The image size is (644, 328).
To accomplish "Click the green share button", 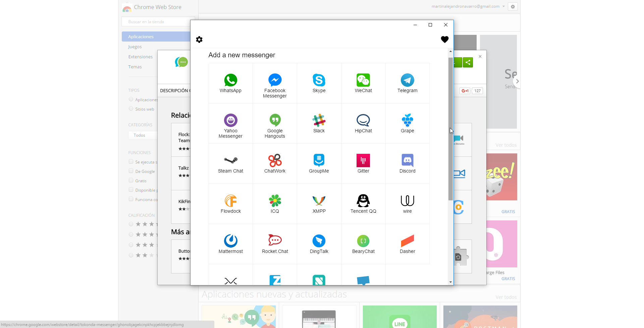I will point(468,62).
